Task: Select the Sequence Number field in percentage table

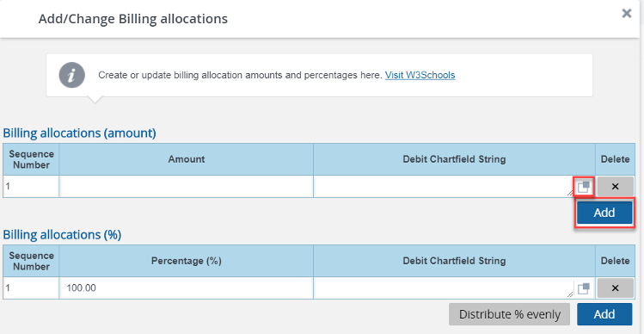Action: (x=31, y=288)
